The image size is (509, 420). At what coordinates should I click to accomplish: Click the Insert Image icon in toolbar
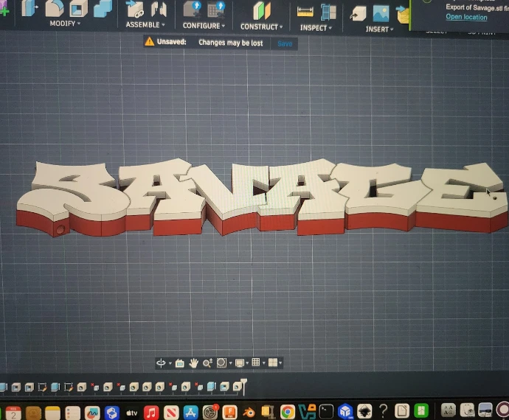(381, 13)
